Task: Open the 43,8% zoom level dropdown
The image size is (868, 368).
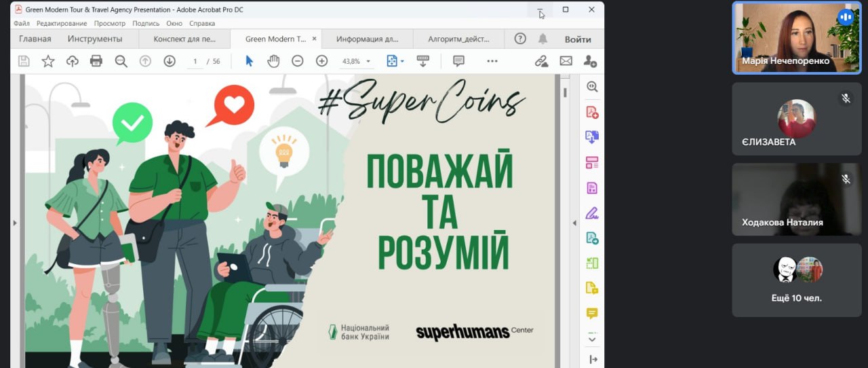Action: pyautogui.click(x=357, y=61)
